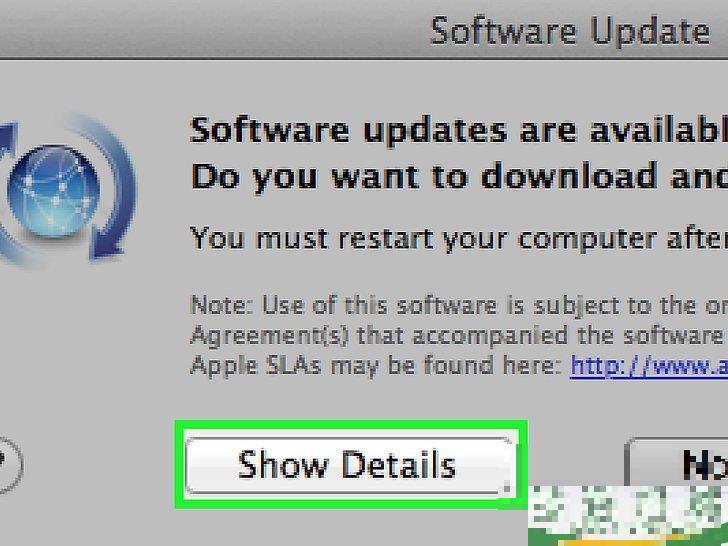Click the Software Update window title text
This screenshot has width=728, height=546.
click(x=571, y=31)
